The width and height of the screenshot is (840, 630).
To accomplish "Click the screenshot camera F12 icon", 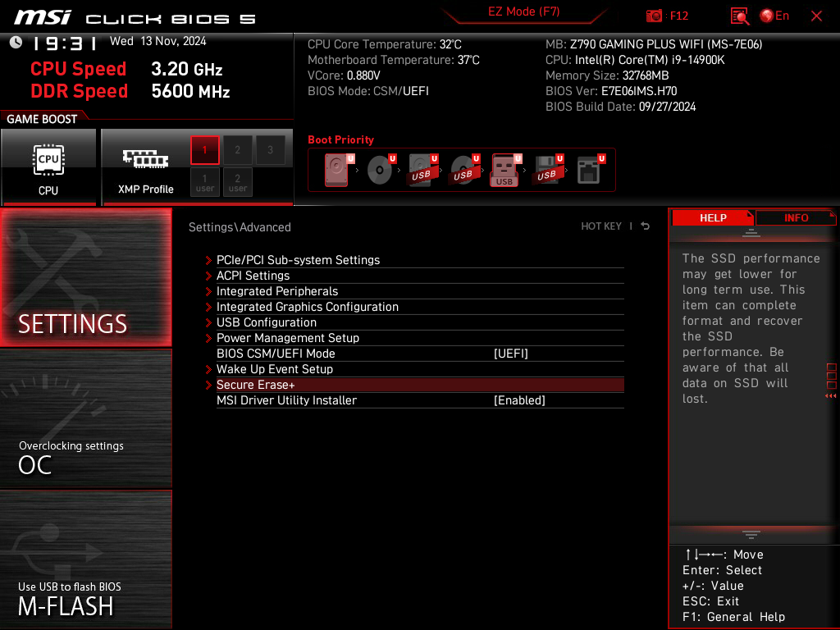I will (667, 16).
